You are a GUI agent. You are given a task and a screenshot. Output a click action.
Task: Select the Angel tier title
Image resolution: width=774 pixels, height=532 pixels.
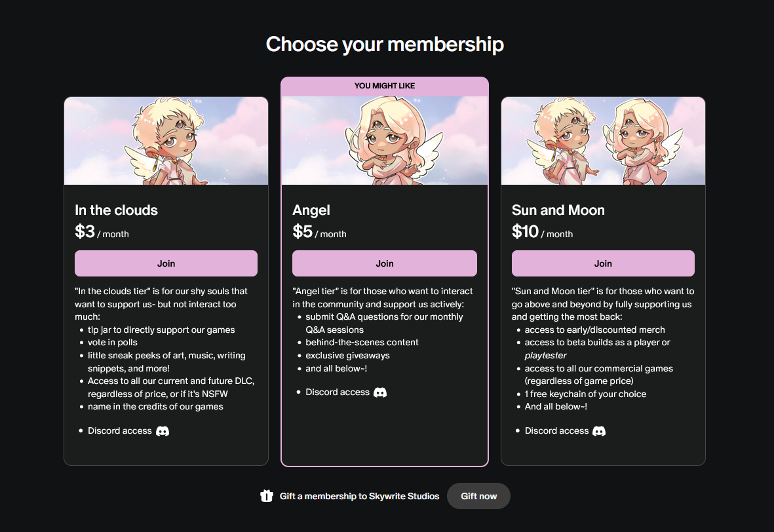[311, 210]
